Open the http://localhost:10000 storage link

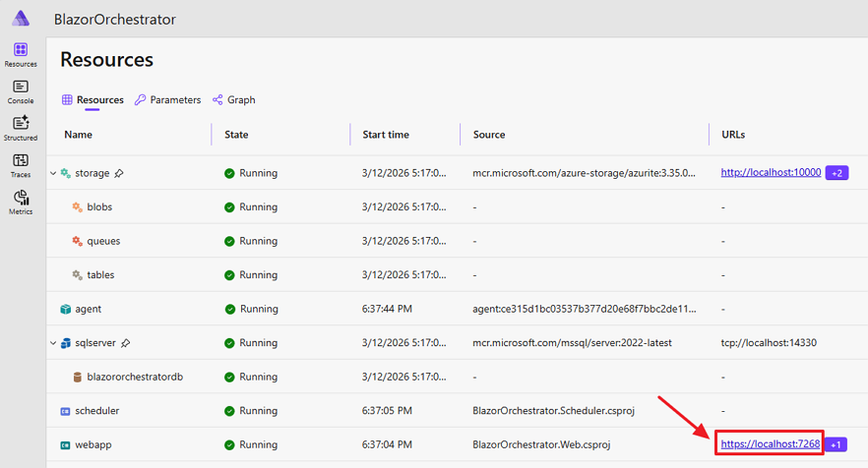coord(770,172)
